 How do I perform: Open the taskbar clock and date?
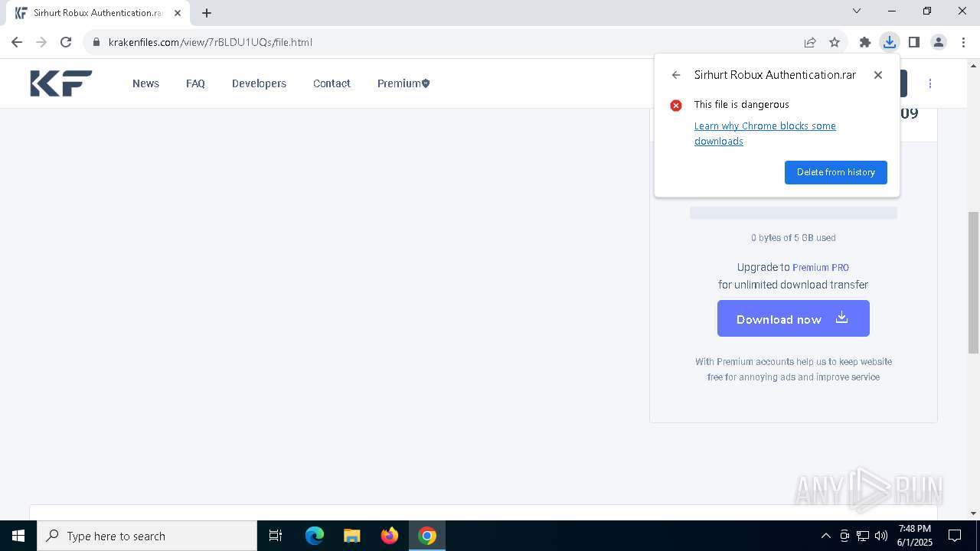point(915,536)
